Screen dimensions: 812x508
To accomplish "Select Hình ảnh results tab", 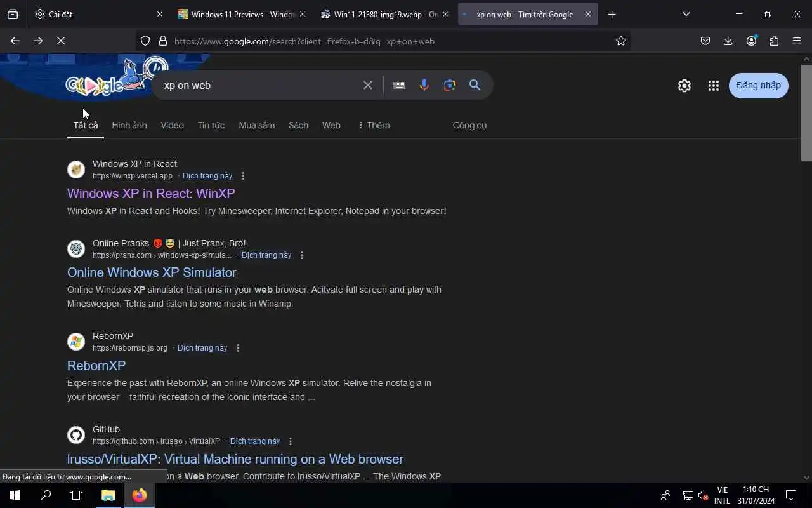I will coord(129,125).
